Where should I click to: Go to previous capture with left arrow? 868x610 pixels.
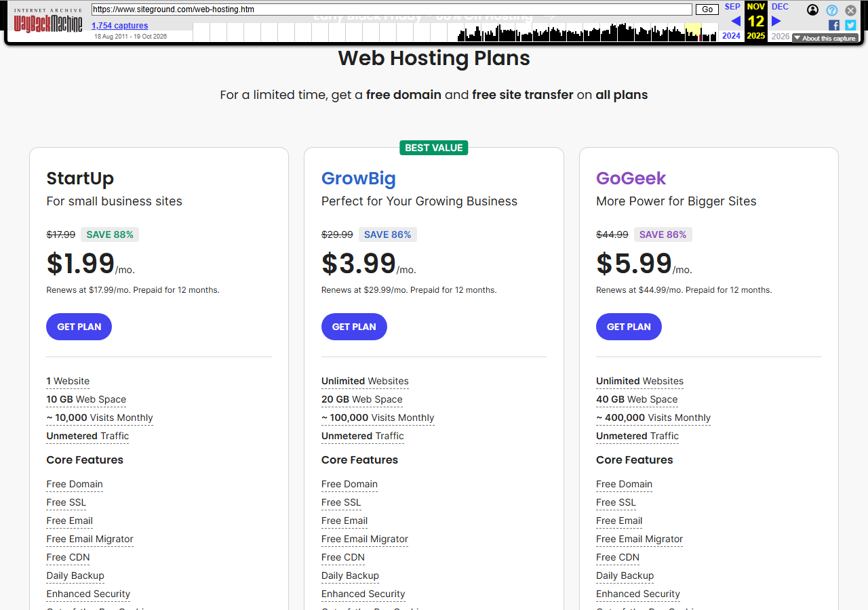pos(736,21)
